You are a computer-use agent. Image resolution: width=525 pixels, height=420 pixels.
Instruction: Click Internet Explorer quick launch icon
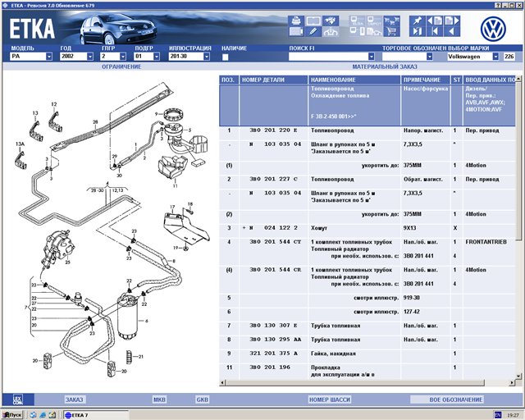43,415
